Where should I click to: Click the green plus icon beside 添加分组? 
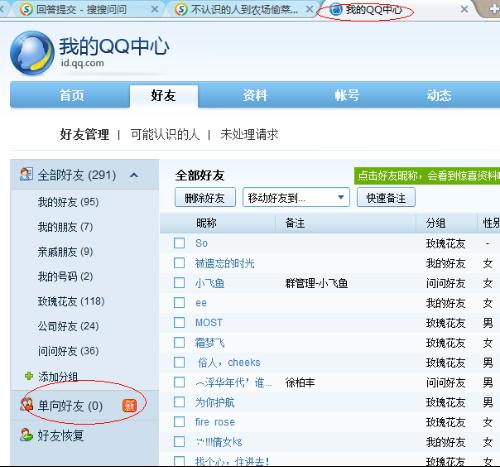(29, 376)
